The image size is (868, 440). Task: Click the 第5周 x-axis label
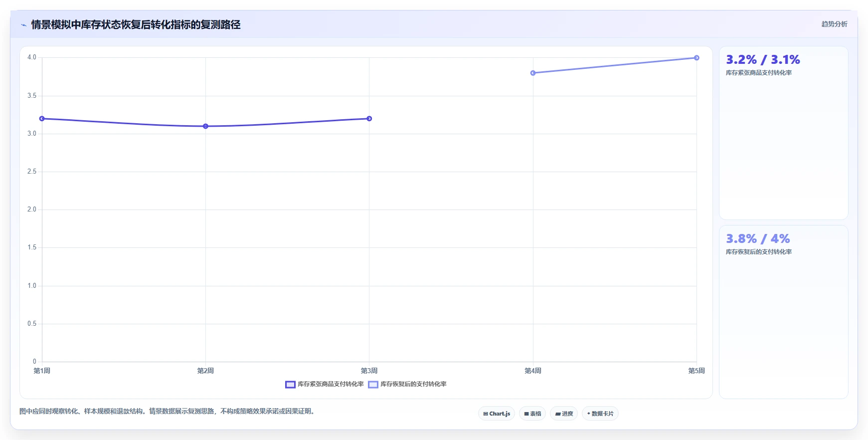(696, 371)
